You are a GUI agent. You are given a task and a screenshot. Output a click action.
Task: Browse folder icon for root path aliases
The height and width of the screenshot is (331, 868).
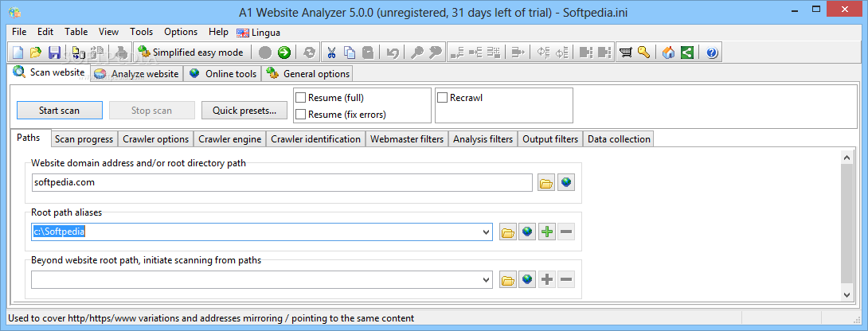tap(507, 232)
